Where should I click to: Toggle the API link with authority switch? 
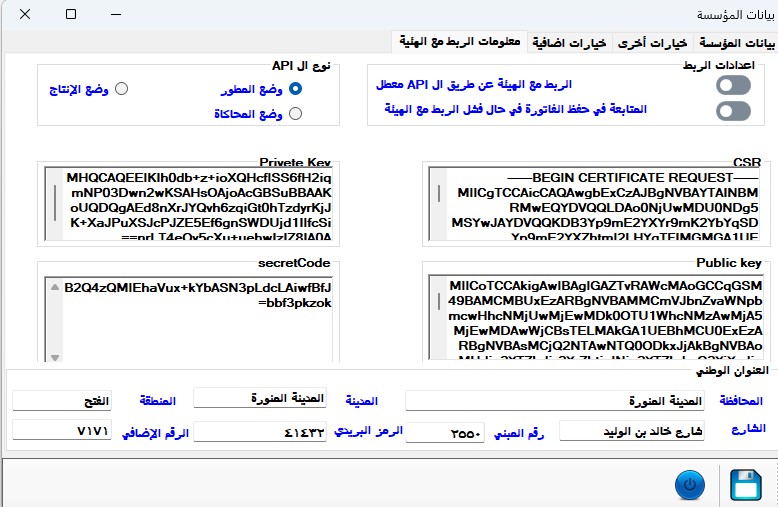point(733,85)
